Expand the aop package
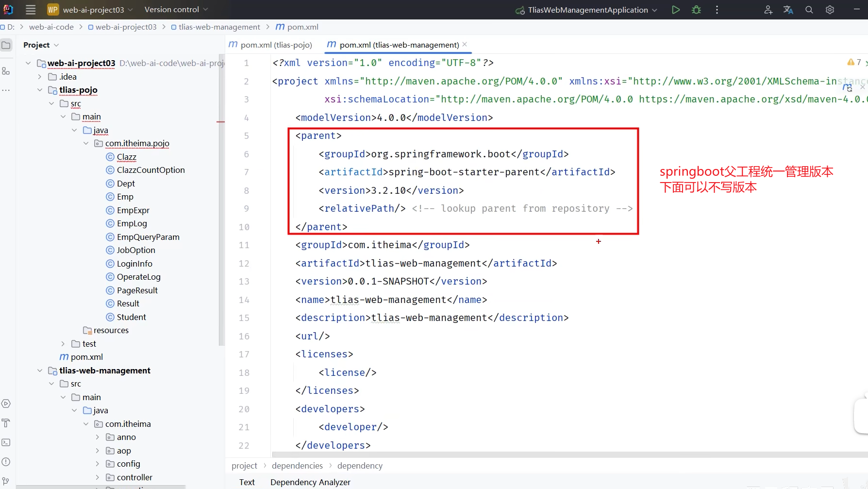The width and height of the screenshot is (868, 489). tap(98, 451)
